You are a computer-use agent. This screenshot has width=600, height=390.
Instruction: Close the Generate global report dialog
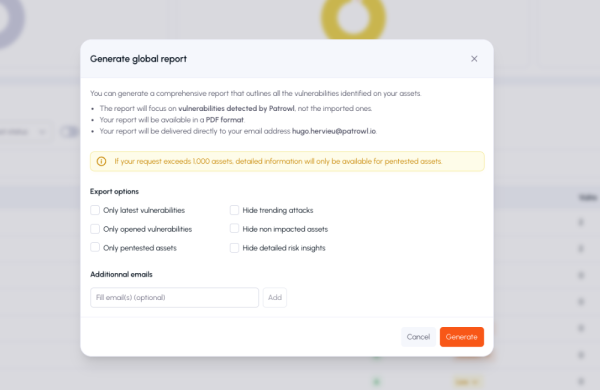[x=474, y=59]
